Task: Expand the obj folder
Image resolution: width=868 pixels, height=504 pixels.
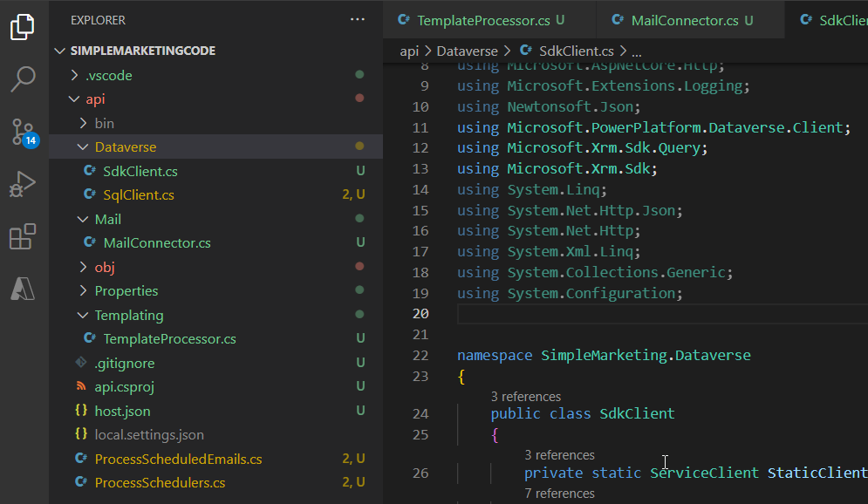Action: 83,267
